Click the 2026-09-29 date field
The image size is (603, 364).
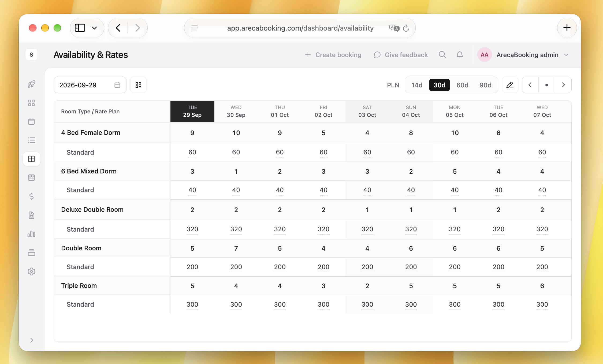tap(90, 85)
